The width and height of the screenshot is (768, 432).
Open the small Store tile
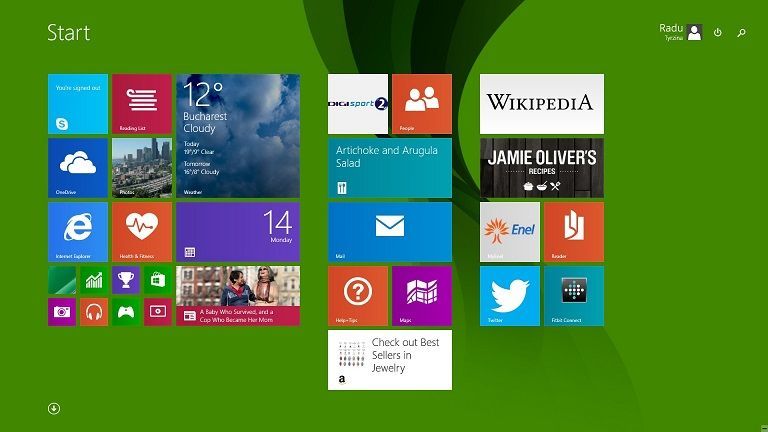158,280
